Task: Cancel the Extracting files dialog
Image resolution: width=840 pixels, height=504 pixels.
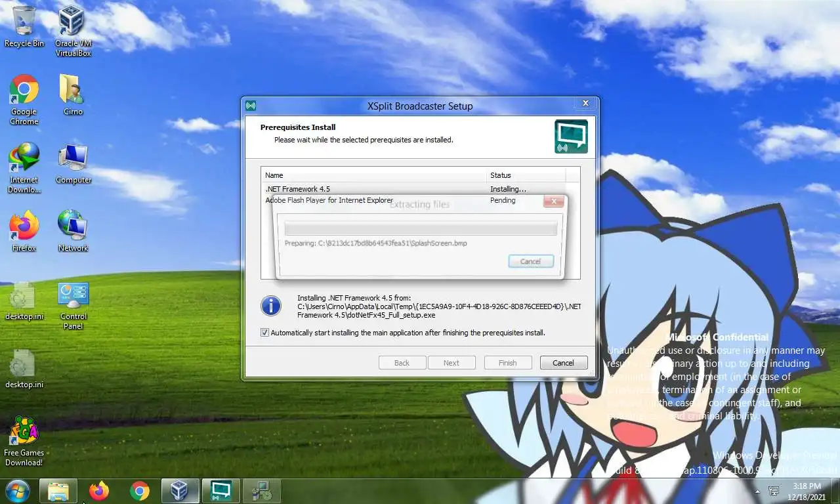Action: [x=530, y=261]
